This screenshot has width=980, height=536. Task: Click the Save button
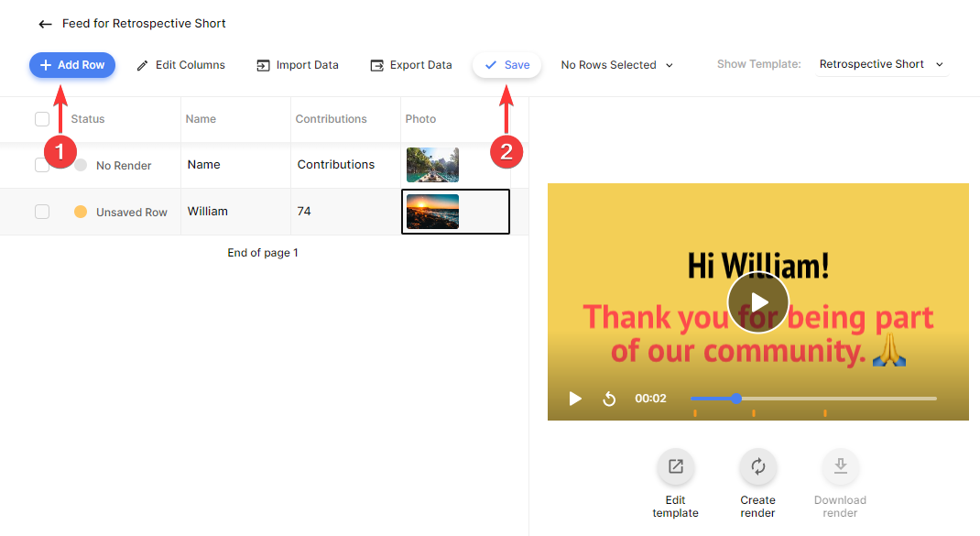tap(507, 65)
